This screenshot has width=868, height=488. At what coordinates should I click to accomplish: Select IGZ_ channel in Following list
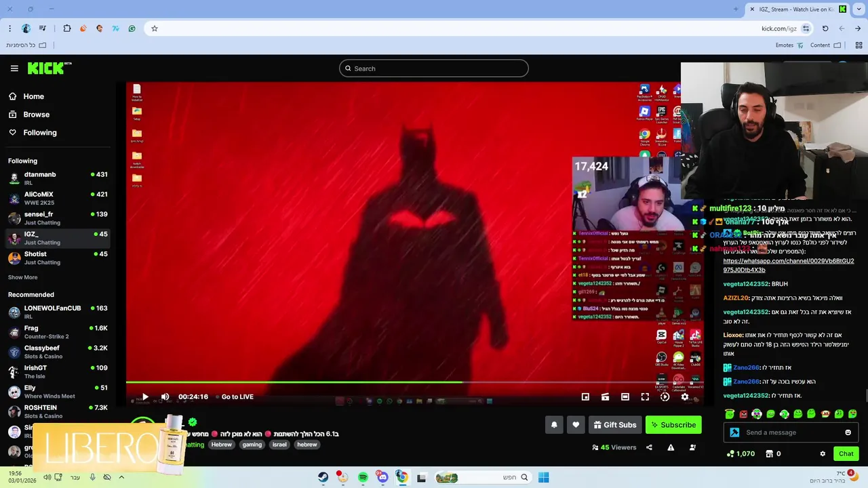click(58, 238)
